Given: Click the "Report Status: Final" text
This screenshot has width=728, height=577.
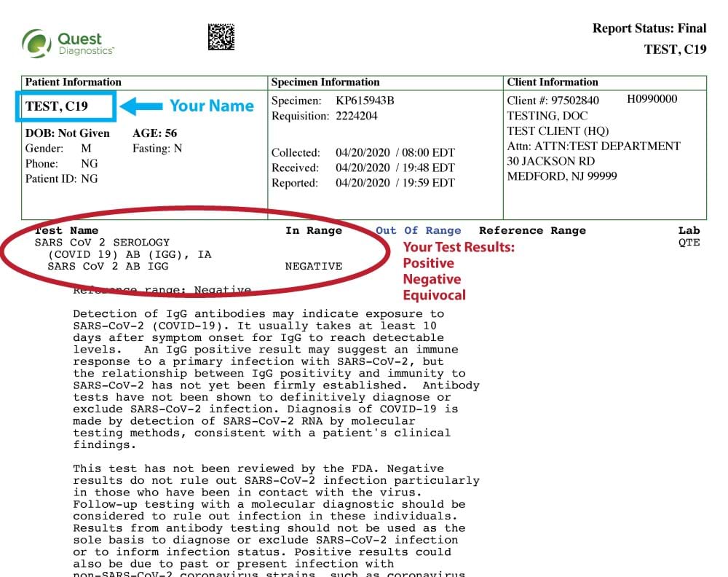Looking at the screenshot, I should [x=649, y=28].
